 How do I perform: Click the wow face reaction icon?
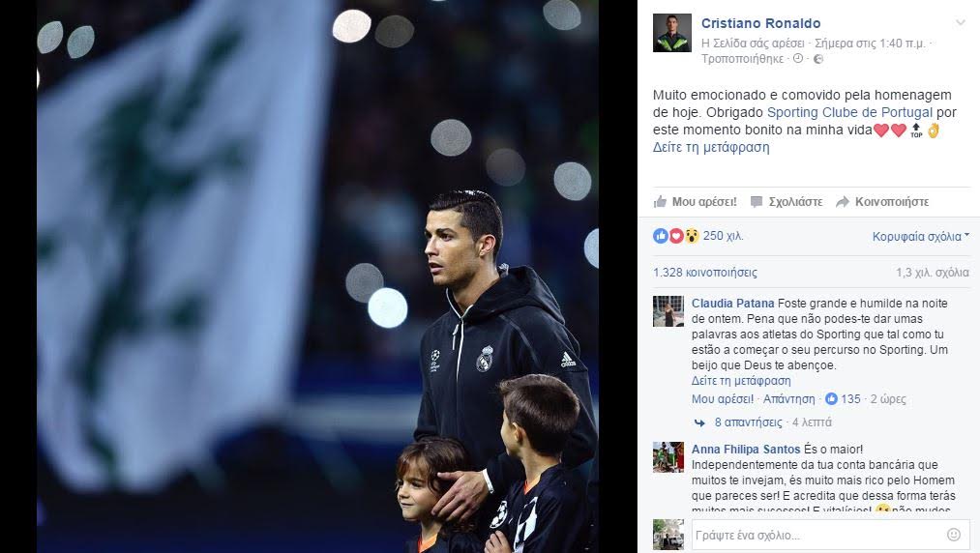click(691, 236)
